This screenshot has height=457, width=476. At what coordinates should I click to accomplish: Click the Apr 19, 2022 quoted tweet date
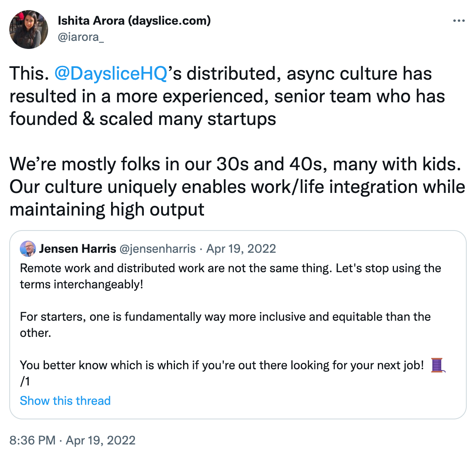(241, 249)
